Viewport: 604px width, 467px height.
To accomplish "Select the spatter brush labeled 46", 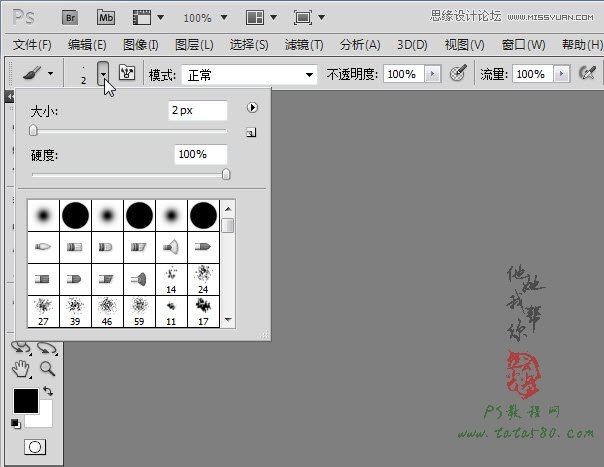I will 107,311.
